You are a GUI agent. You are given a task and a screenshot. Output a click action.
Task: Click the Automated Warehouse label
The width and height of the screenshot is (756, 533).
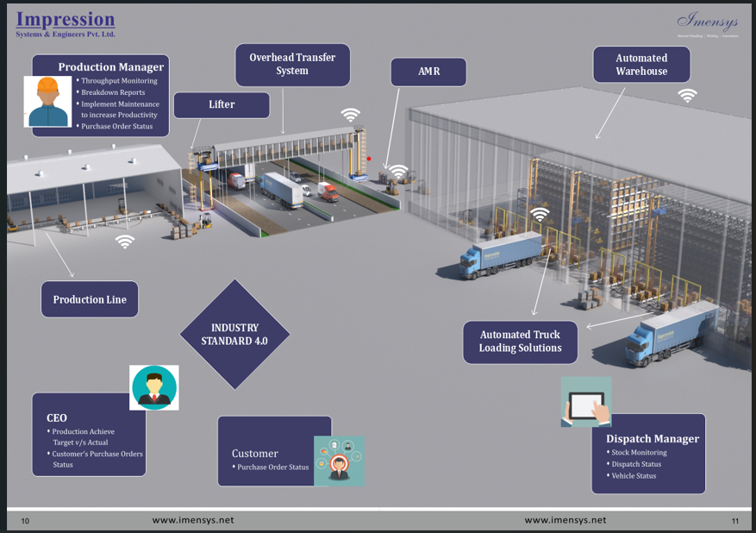click(x=641, y=66)
